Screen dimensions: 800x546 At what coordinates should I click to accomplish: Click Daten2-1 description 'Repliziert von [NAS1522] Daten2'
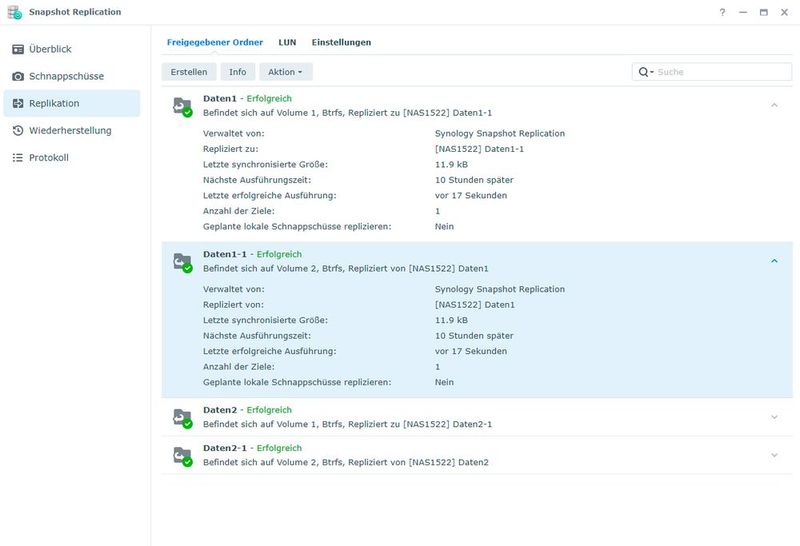[418, 462]
